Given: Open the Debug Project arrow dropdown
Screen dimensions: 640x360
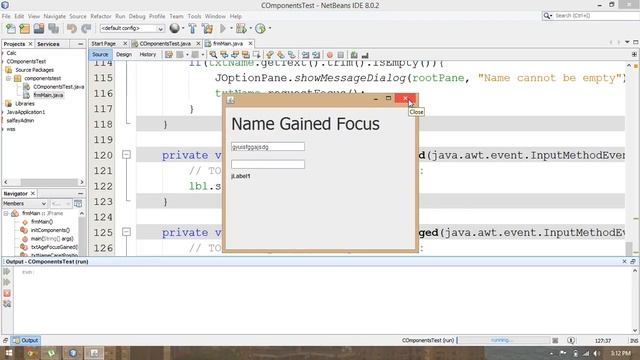Looking at the screenshot, I should 250,29.
